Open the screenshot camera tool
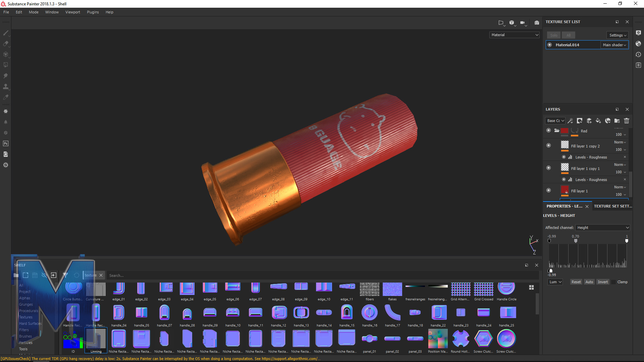This screenshot has height=362, width=644. pyautogui.click(x=537, y=23)
